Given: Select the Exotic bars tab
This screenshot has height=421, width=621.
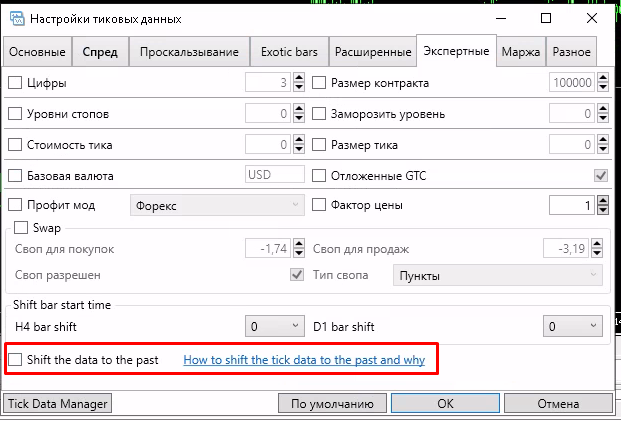Looking at the screenshot, I should [289, 52].
